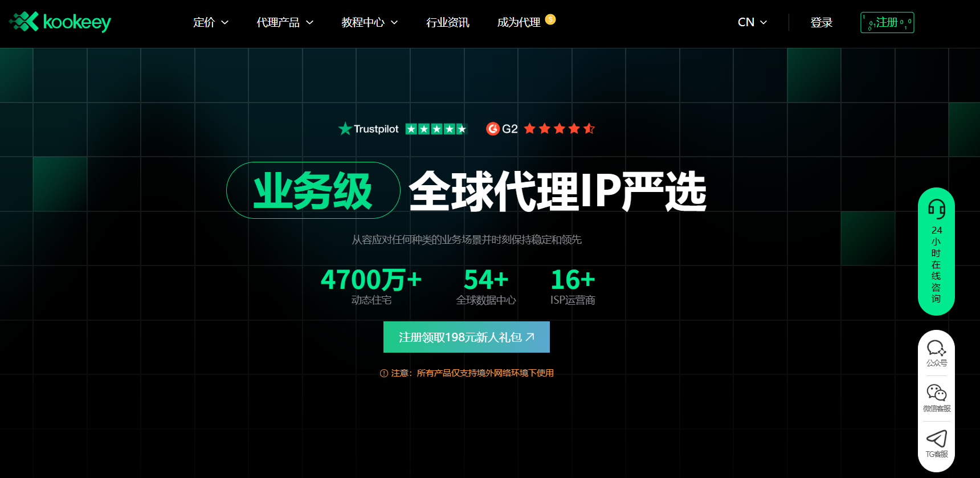980x478 pixels.
Task: Click the 注册 register button
Action: pos(887,22)
